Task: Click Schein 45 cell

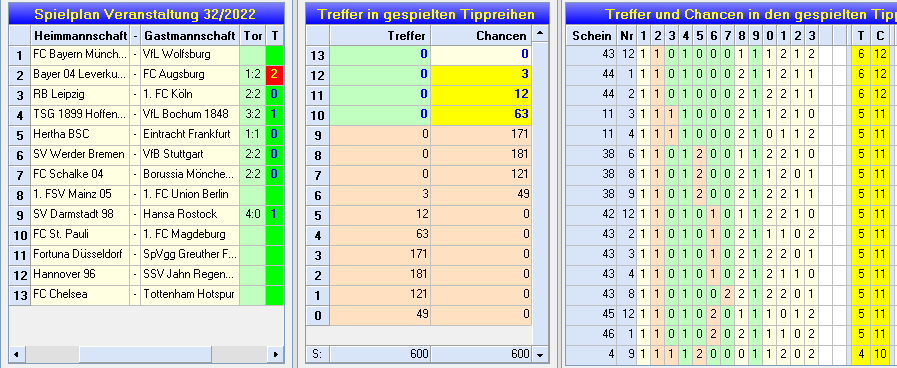Action: tap(592, 315)
